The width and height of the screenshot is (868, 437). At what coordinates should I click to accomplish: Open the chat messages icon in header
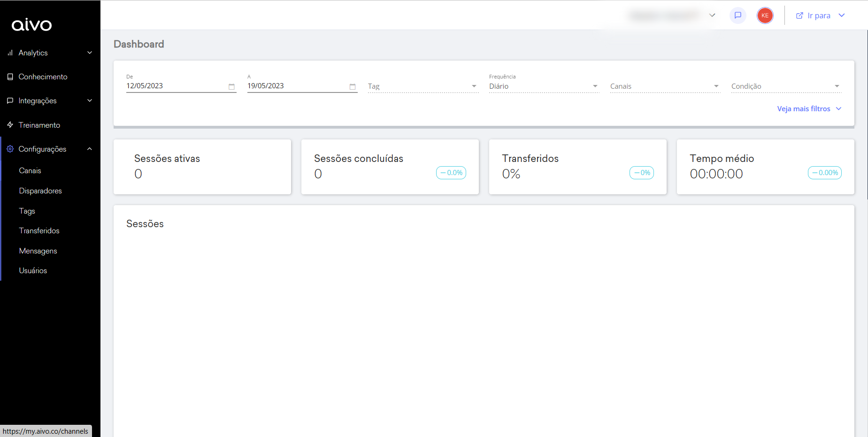point(738,15)
